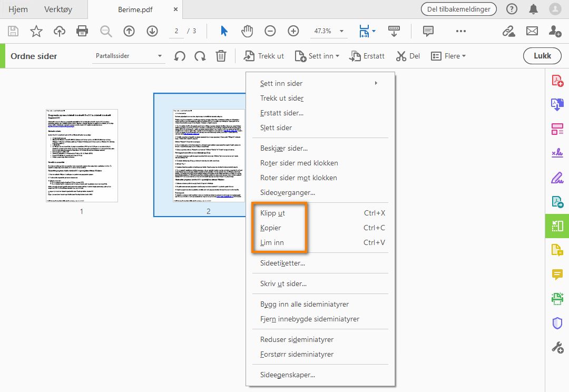569x392 pixels.
Task: Click the Erstatt toolbar button
Action: [x=367, y=56]
